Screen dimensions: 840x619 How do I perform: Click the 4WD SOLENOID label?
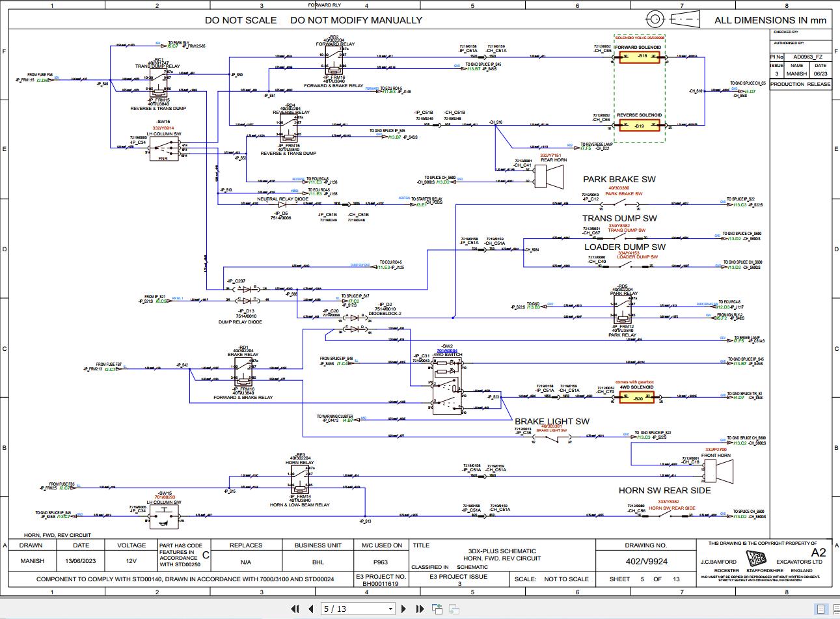click(636, 387)
